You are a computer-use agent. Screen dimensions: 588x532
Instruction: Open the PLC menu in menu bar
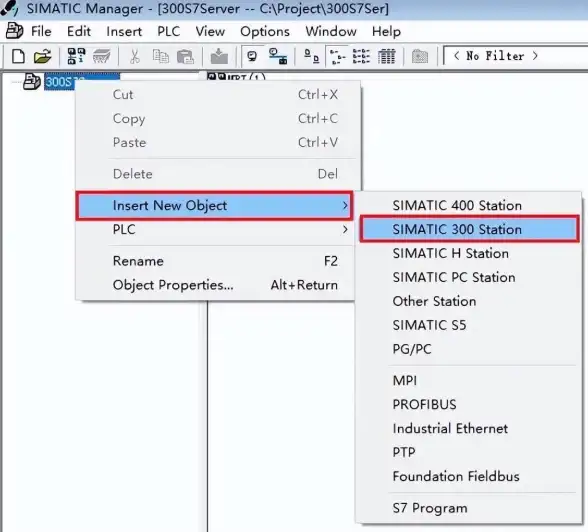[168, 31]
